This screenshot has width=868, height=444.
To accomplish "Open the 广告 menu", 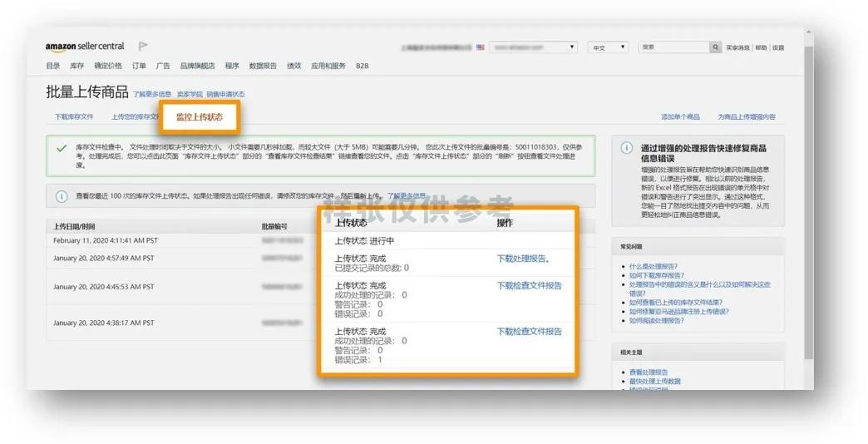I will pyautogui.click(x=163, y=66).
